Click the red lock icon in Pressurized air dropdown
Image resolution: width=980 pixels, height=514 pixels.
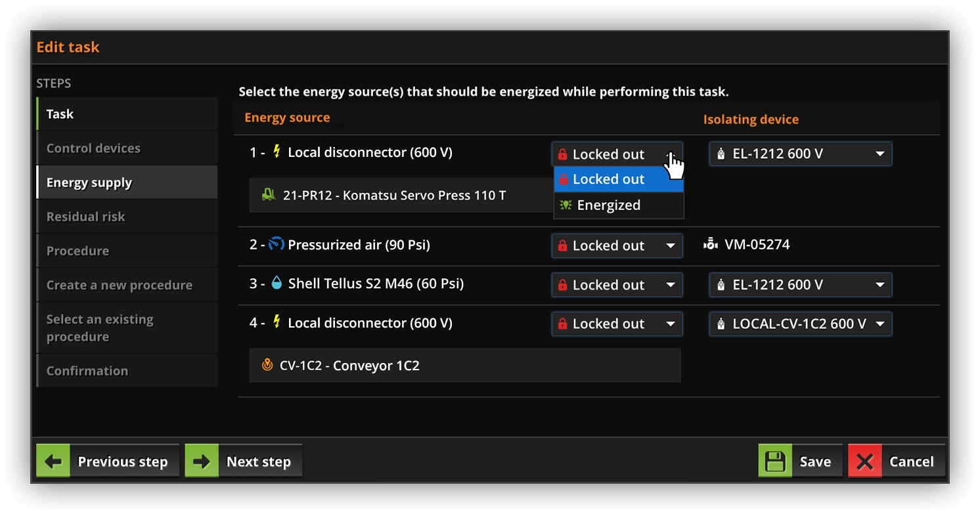[x=562, y=246]
